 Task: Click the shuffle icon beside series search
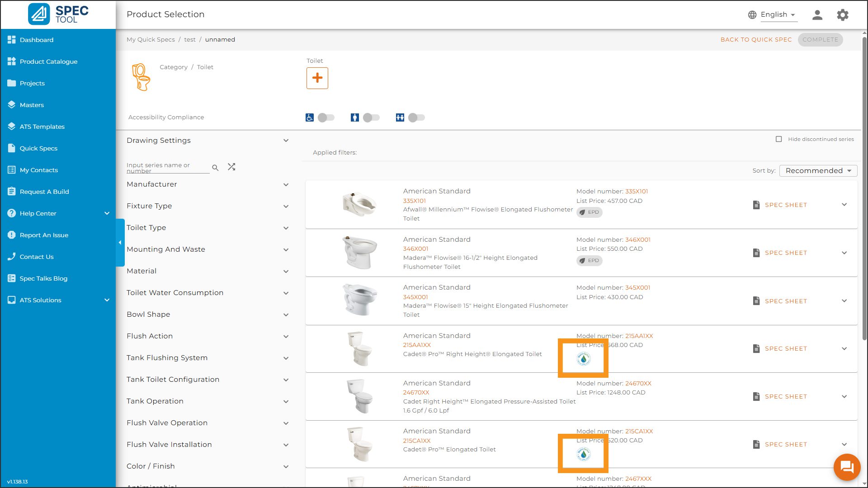click(x=231, y=167)
